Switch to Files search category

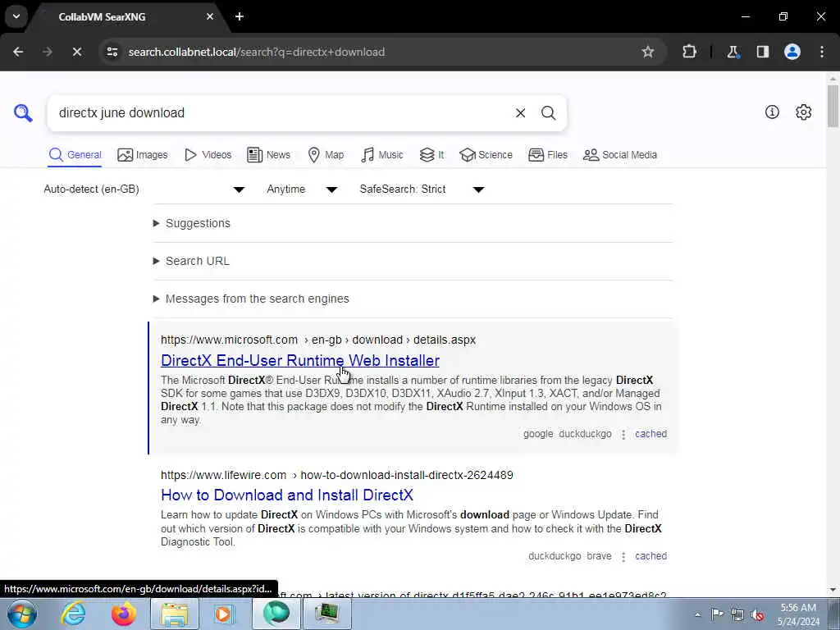(x=547, y=155)
